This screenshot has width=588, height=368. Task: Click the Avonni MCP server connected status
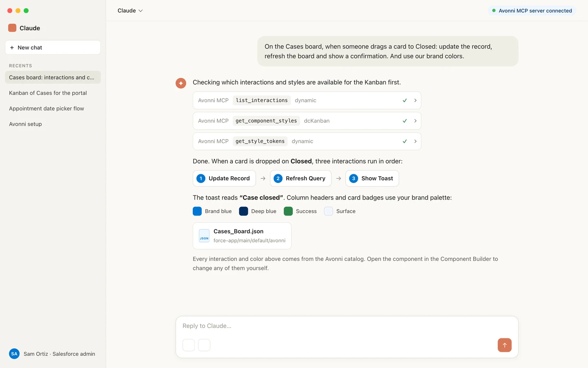(532, 11)
